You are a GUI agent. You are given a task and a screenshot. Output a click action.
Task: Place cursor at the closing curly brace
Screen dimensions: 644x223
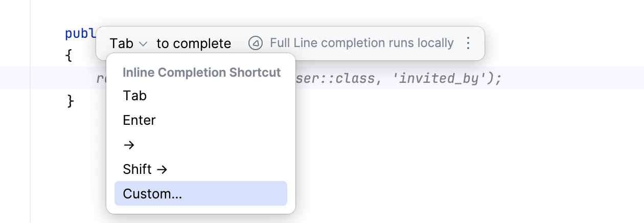pyautogui.click(x=71, y=101)
